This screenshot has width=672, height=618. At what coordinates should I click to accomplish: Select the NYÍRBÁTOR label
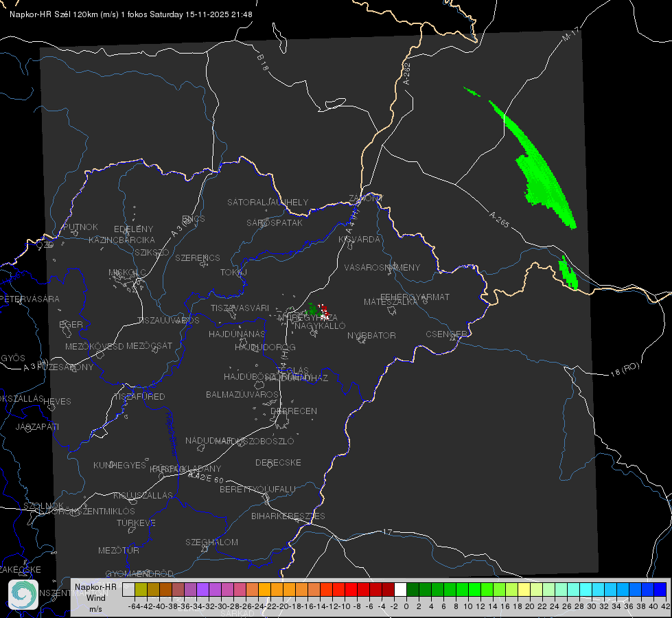pos(371,335)
